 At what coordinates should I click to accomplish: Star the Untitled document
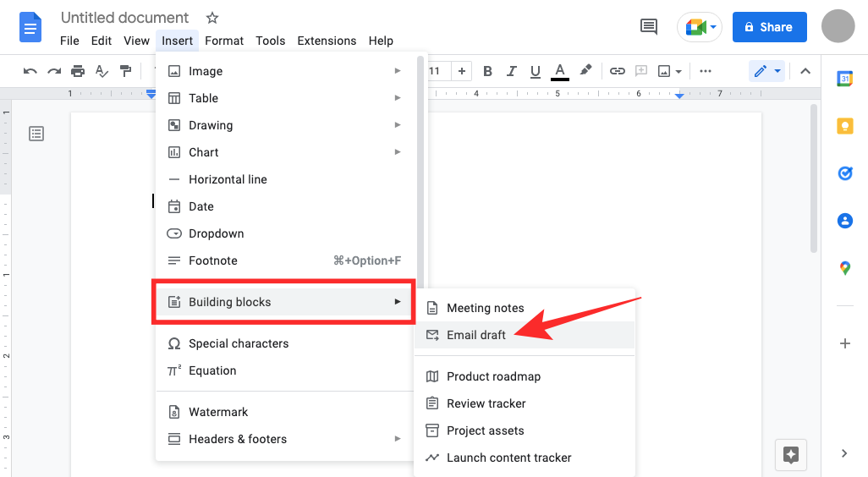pos(212,18)
